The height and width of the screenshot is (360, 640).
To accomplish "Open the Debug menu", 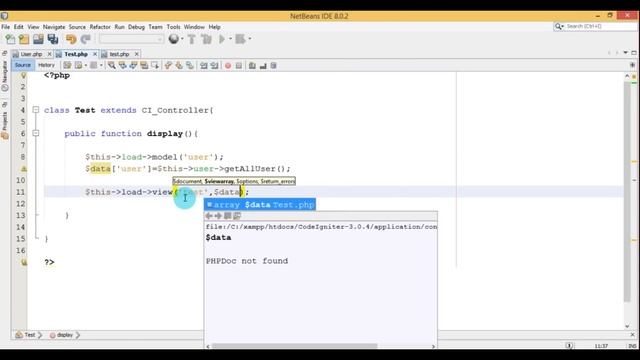I will click(x=136, y=27).
